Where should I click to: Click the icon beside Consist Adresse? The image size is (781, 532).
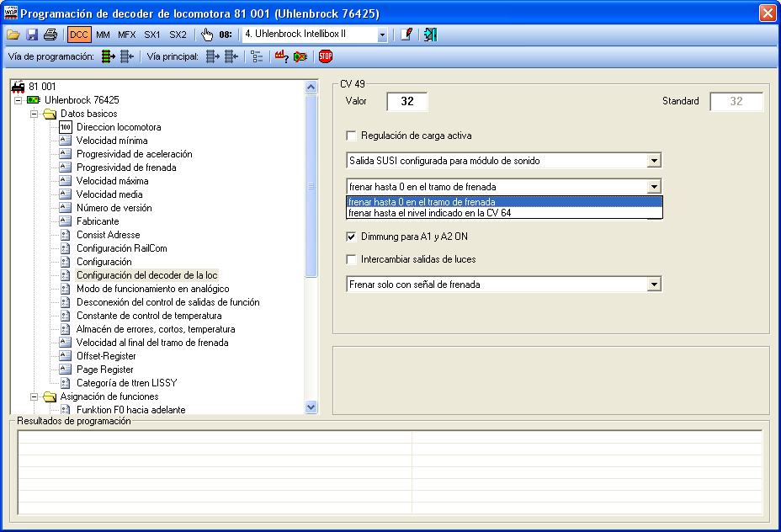(66, 235)
